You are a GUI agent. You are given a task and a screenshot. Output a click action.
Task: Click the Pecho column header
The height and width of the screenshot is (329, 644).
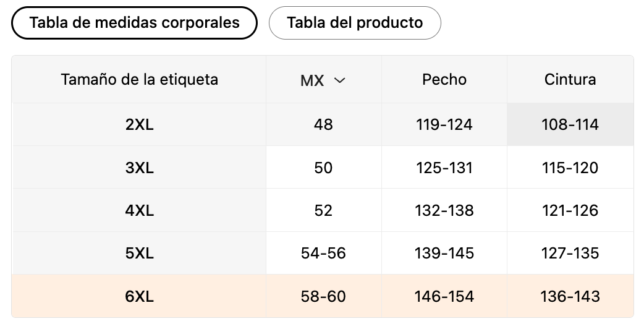pyautogui.click(x=444, y=79)
